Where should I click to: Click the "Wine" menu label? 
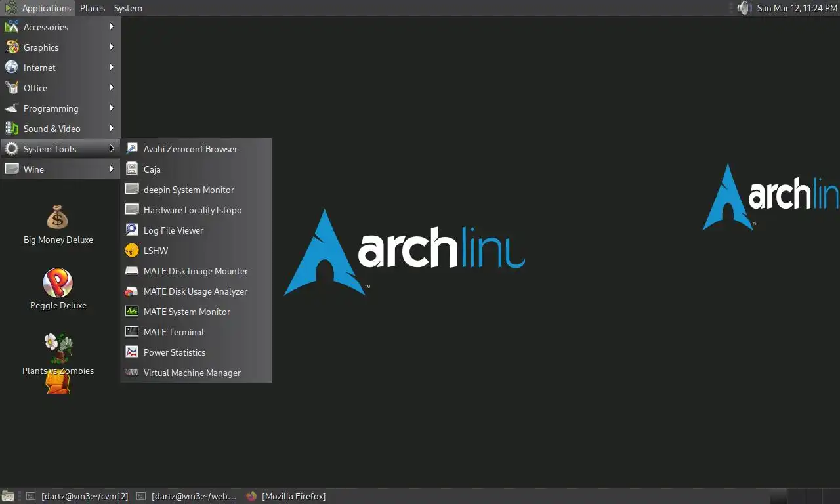click(x=33, y=169)
